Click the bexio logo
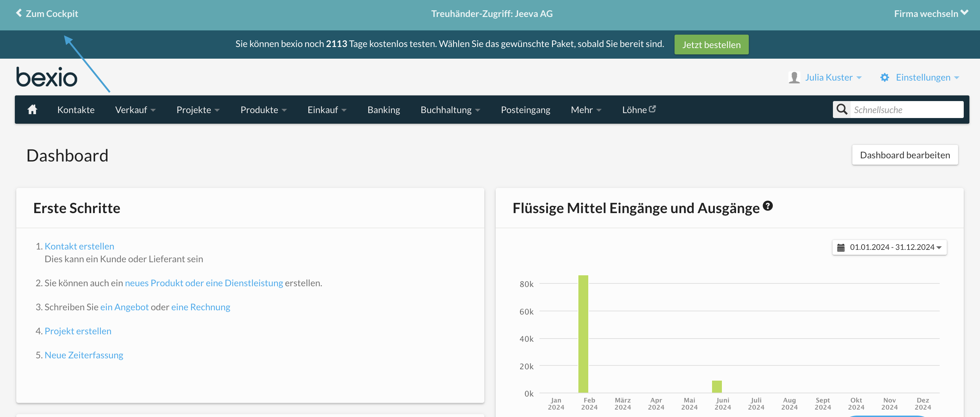Screen dimensions: 980x417 click(x=47, y=77)
